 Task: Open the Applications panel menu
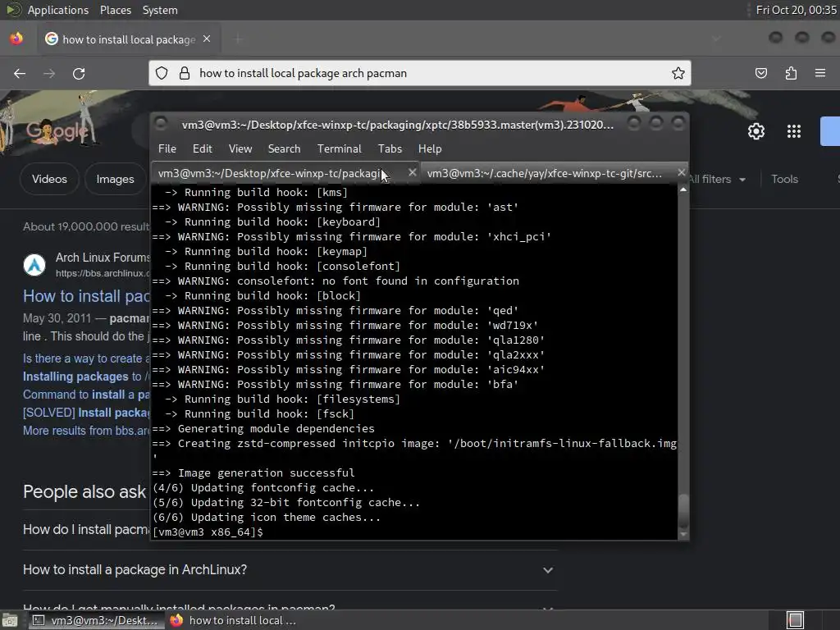58,10
